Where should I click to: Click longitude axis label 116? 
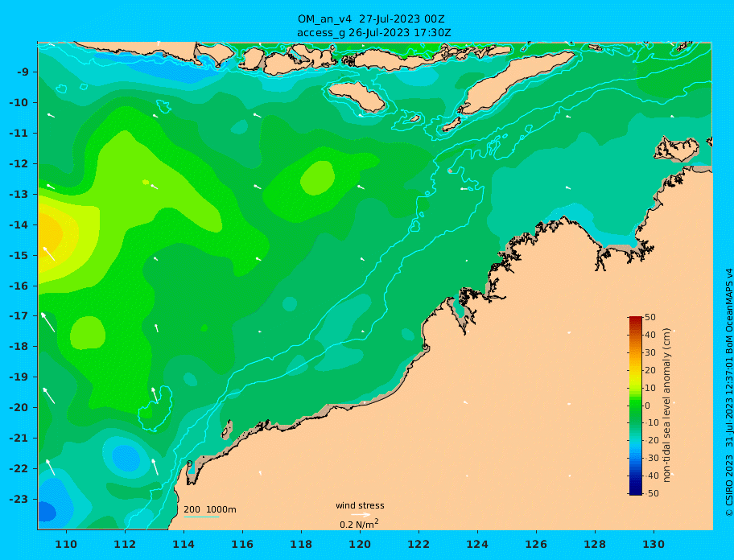click(x=242, y=544)
